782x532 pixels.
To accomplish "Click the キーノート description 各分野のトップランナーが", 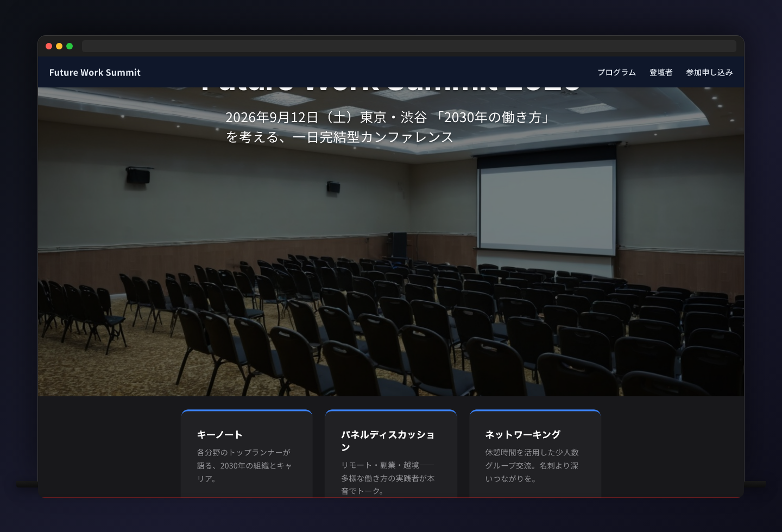I will click(244, 452).
